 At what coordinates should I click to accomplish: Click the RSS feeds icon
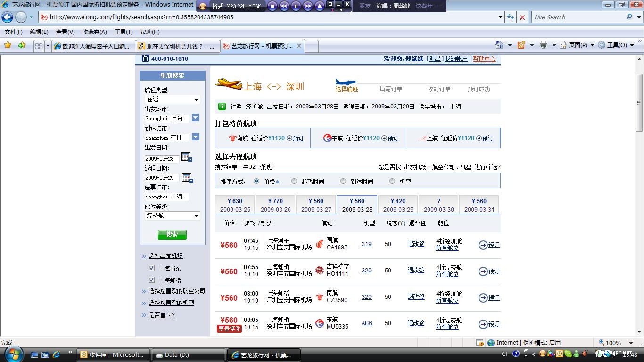point(521,45)
